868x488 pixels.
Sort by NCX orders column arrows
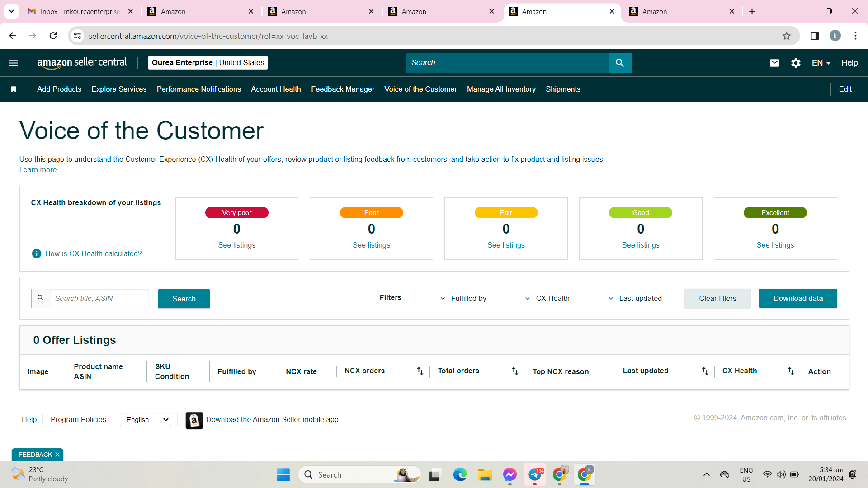click(420, 371)
